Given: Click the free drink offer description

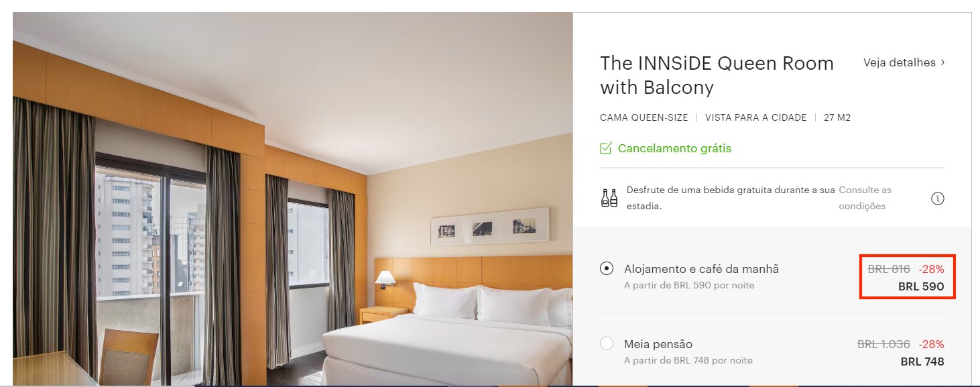Looking at the screenshot, I should point(731,198).
